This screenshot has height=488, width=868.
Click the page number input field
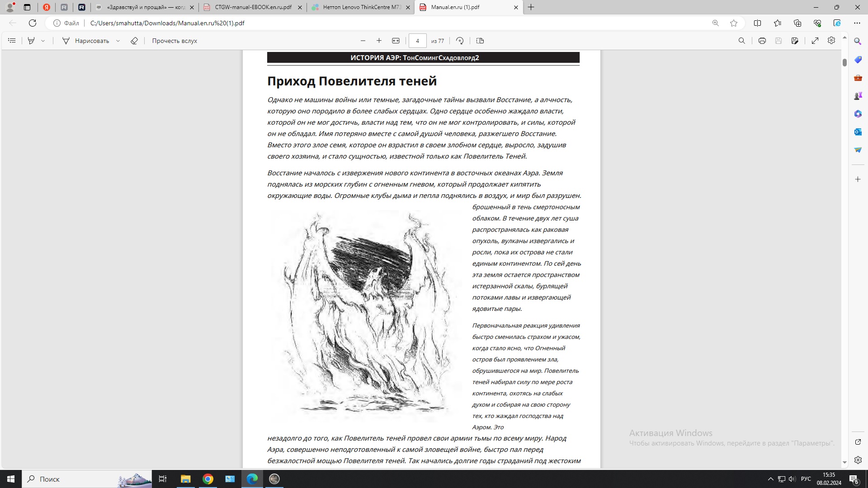pyautogui.click(x=417, y=41)
